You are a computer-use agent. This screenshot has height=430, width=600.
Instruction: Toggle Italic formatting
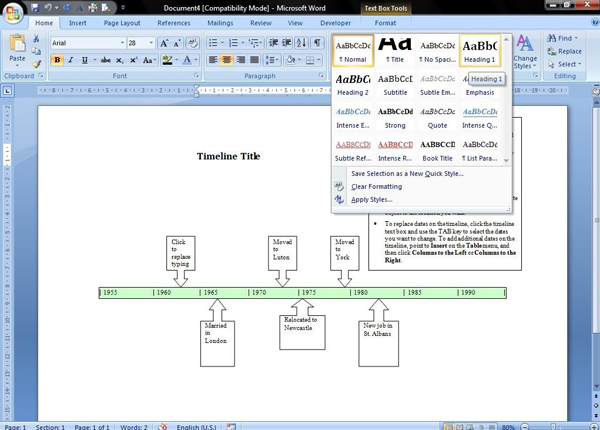(71, 60)
